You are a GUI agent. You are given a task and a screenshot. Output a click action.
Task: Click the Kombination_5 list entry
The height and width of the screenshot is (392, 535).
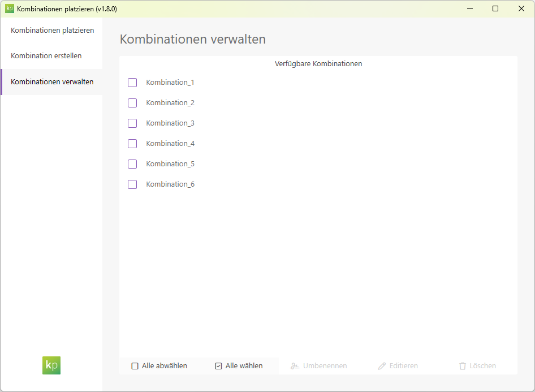170,163
